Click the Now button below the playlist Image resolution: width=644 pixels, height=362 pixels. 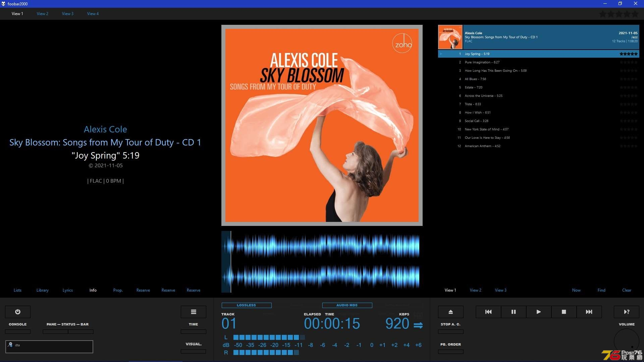(x=576, y=290)
